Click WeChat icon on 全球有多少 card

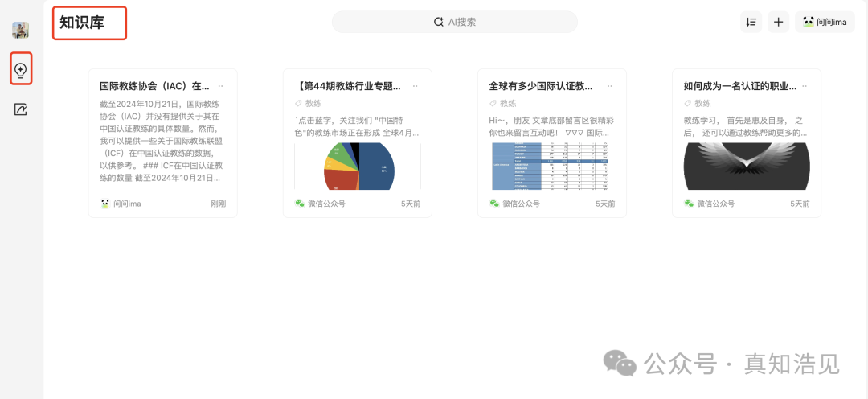pos(493,204)
